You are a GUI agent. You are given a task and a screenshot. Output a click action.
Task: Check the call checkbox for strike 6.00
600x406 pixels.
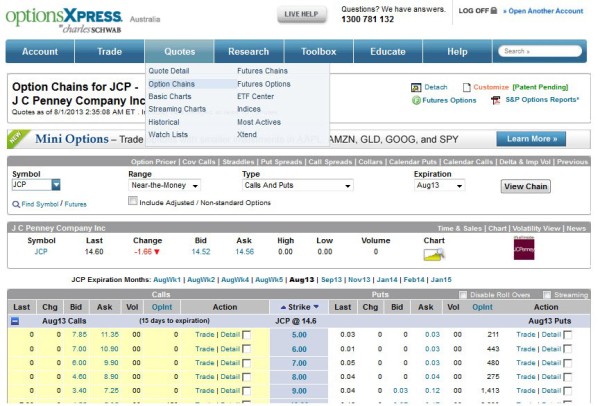247,349
